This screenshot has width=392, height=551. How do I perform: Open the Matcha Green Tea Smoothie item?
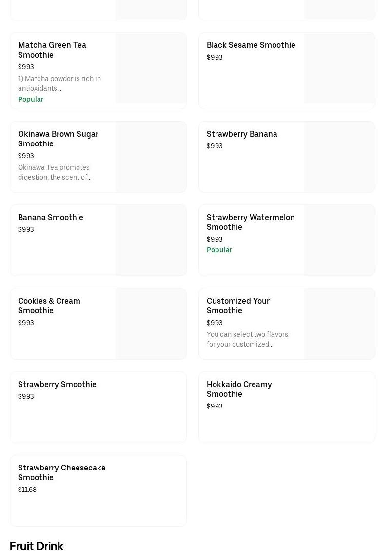coord(52,50)
